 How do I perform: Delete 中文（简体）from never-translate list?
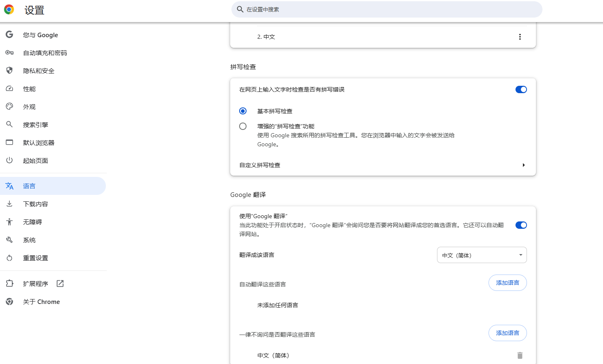(x=520, y=355)
